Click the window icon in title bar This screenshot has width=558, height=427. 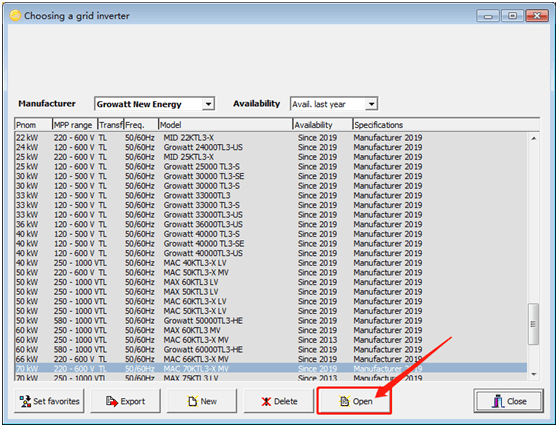(x=15, y=15)
